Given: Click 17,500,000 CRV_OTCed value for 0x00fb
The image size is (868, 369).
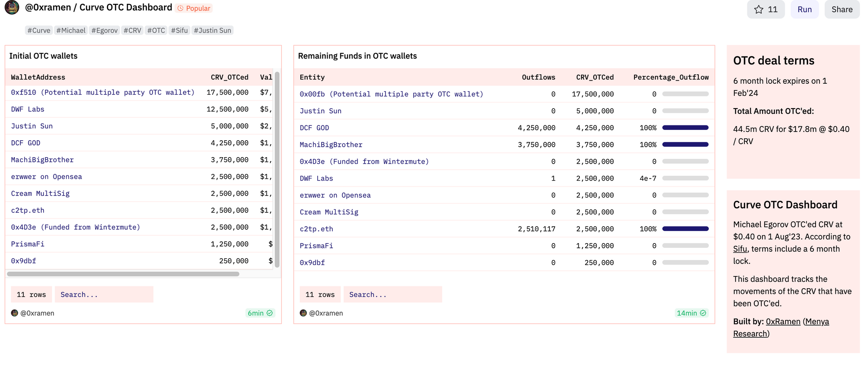Looking at the screenshot, I should click(x=593, y=94).
